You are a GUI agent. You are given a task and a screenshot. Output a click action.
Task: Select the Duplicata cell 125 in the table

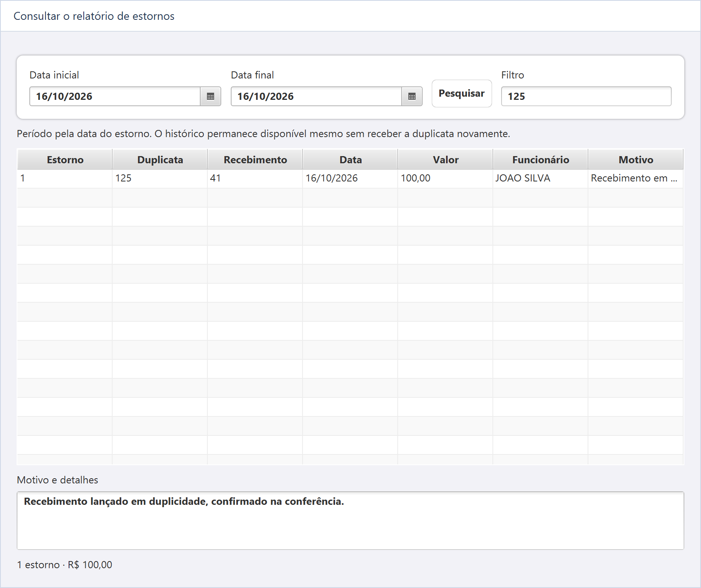(x=160, y=178)
